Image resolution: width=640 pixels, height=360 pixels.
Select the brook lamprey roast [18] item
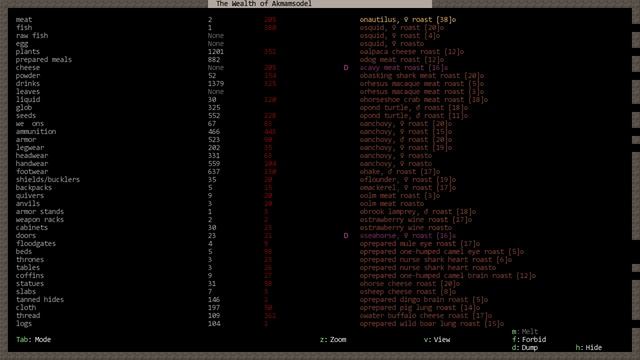click(x=418, y=211)
